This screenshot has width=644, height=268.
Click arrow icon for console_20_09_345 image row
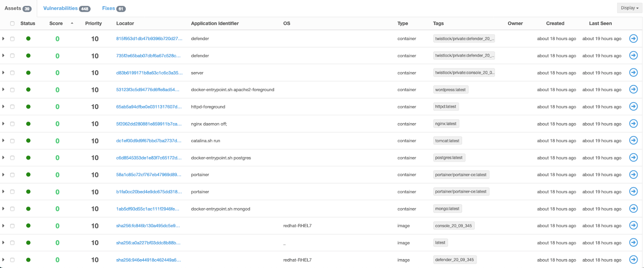[633, 225]
